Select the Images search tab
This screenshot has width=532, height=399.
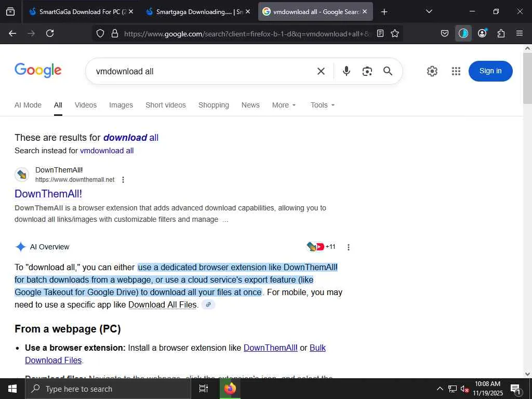click(121, 105)
